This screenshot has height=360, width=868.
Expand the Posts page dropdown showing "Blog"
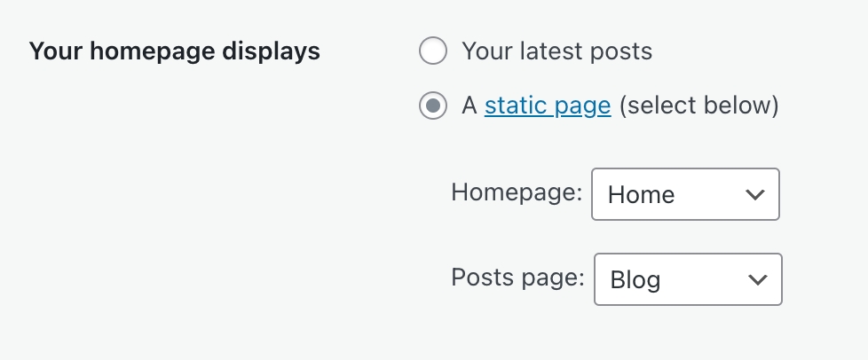pyautogui.click(x=687, y=280)
